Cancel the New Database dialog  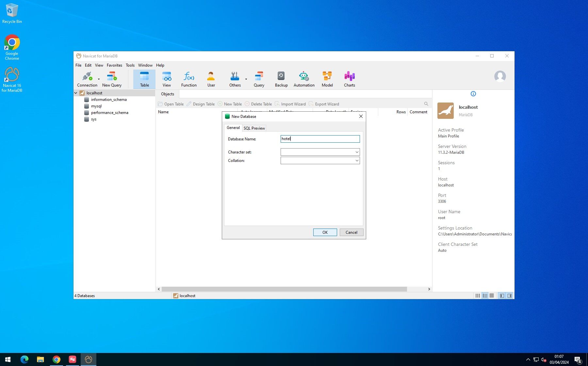pos(351,232)
